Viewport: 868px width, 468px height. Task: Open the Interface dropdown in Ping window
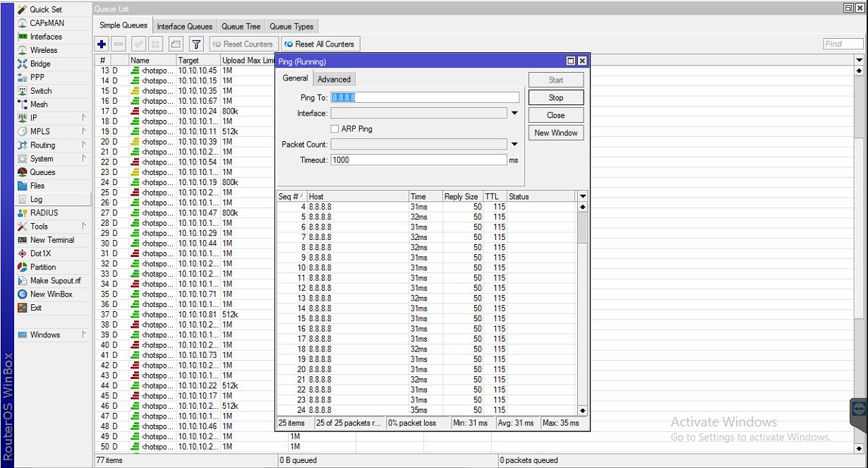coord(514,113)
